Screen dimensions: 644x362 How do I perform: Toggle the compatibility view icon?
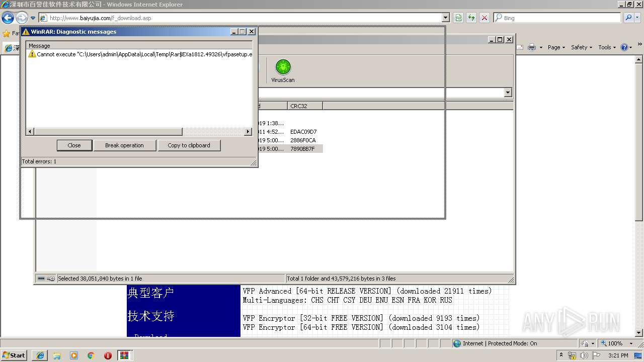coord(458,18)
